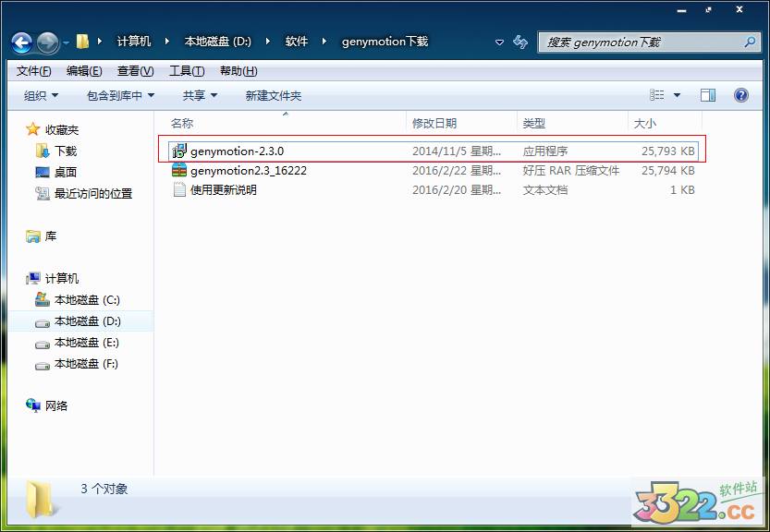Image resolution: width=770 pixels, height=532 pixels.
Task: Open the 编辑(E) menu
Action: 84,71
